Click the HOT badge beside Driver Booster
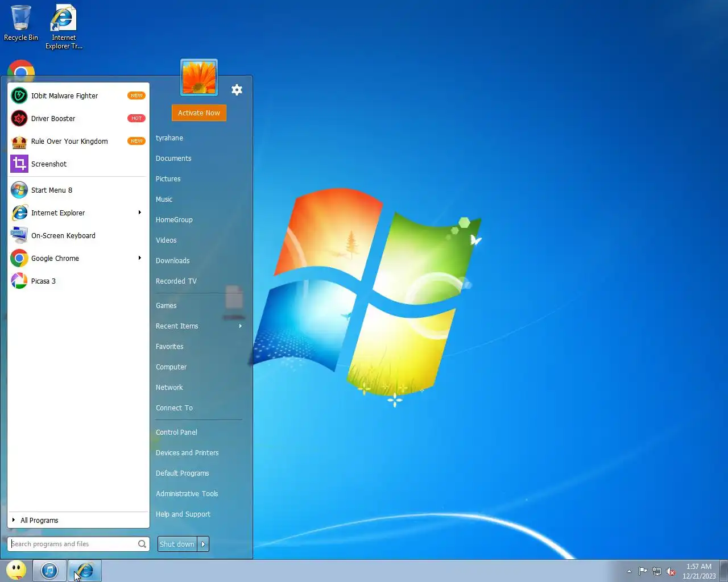The height and width of the screenshot is (582, 728). (136, 118)
